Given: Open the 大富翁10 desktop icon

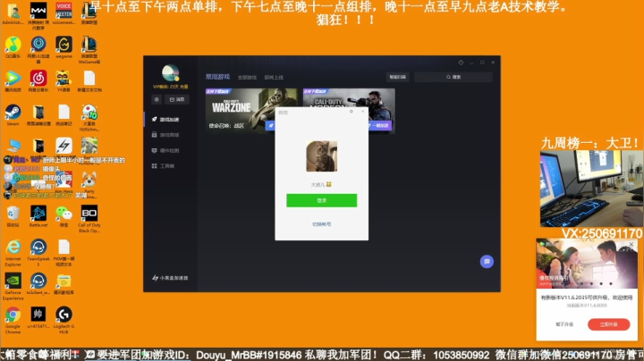Looking at the screenshot, I should (x=89, y=117).
